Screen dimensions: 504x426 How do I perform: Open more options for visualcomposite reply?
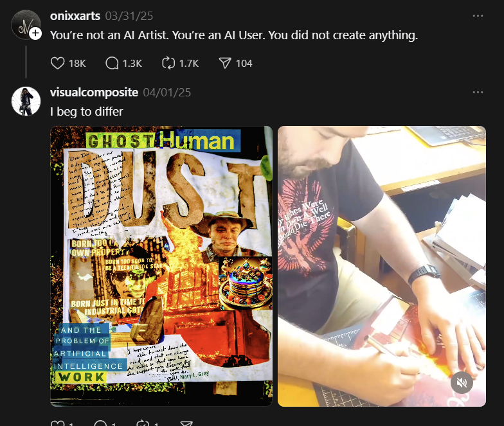pyautogui.click(x=478, y=93)
